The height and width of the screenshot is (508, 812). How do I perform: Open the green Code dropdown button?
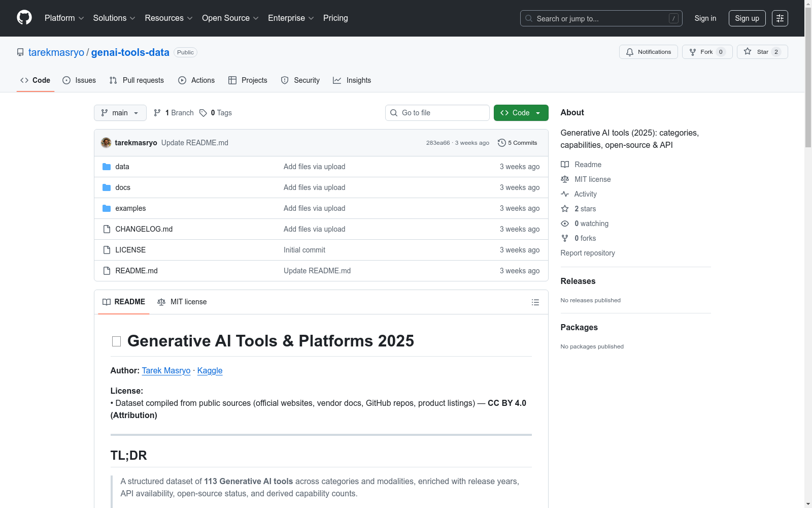point(521,113)
